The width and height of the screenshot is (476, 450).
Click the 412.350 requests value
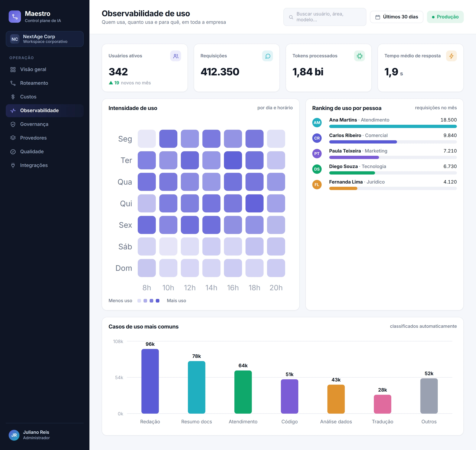[x=220, y=72]
